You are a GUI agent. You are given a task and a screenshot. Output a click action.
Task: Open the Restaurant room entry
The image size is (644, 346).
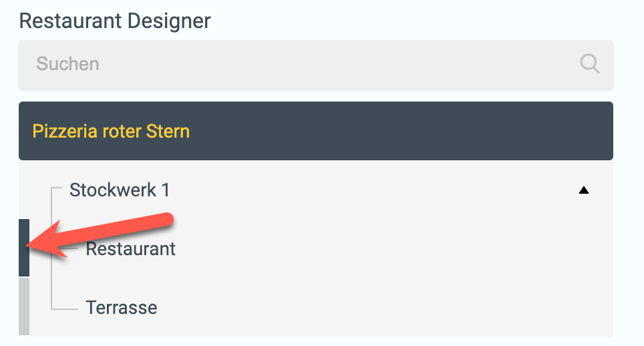pos(131,248)
